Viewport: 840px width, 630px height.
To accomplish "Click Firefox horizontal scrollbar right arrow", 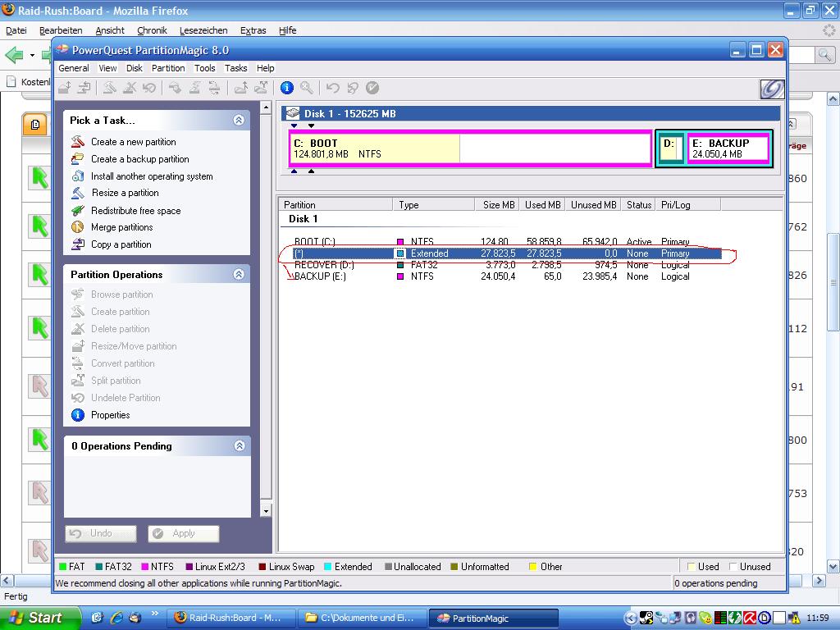I will (819, 580).
